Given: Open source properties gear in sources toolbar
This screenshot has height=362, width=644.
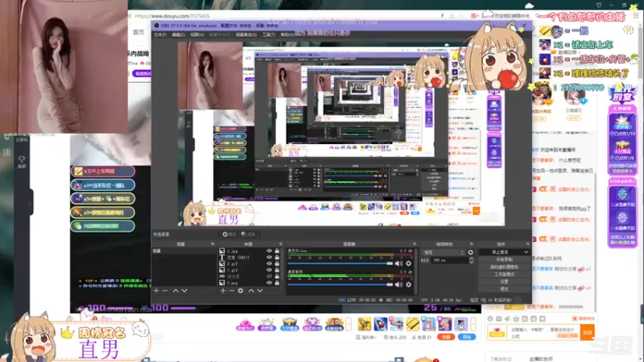Looking at the screenshot, I should [x=241, y=290].
